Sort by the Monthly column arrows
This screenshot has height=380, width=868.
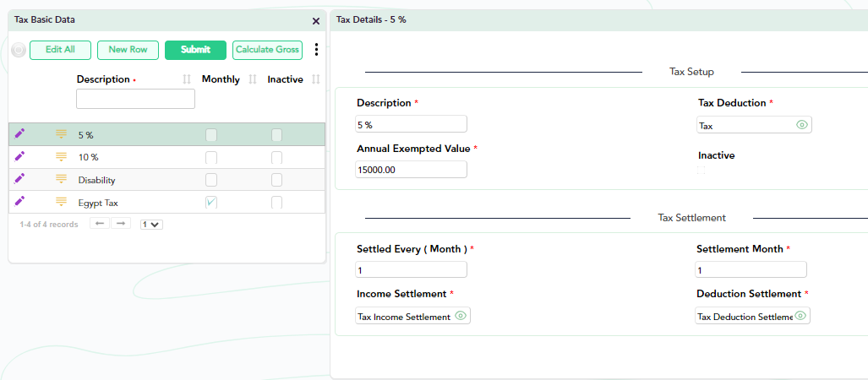253,79
